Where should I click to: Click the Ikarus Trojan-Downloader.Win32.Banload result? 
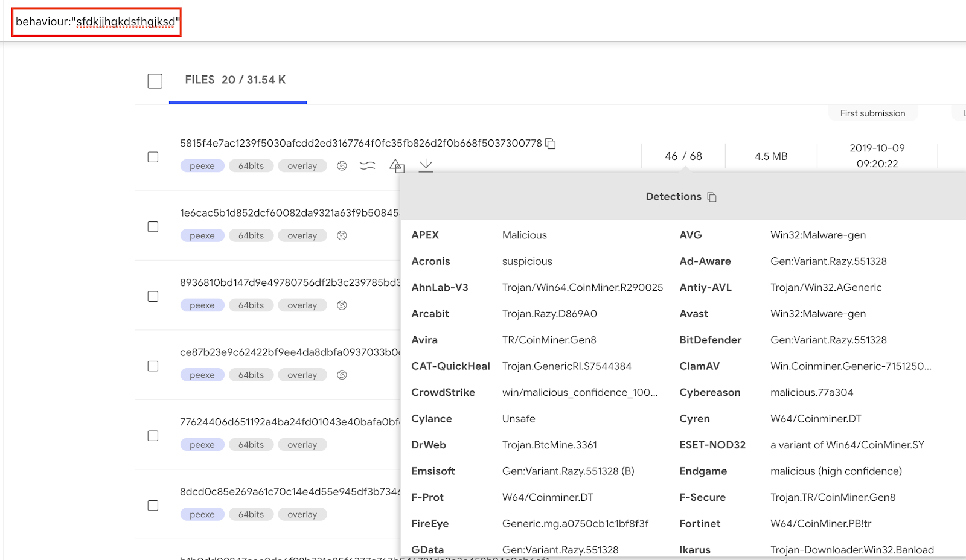pos(852,550)
